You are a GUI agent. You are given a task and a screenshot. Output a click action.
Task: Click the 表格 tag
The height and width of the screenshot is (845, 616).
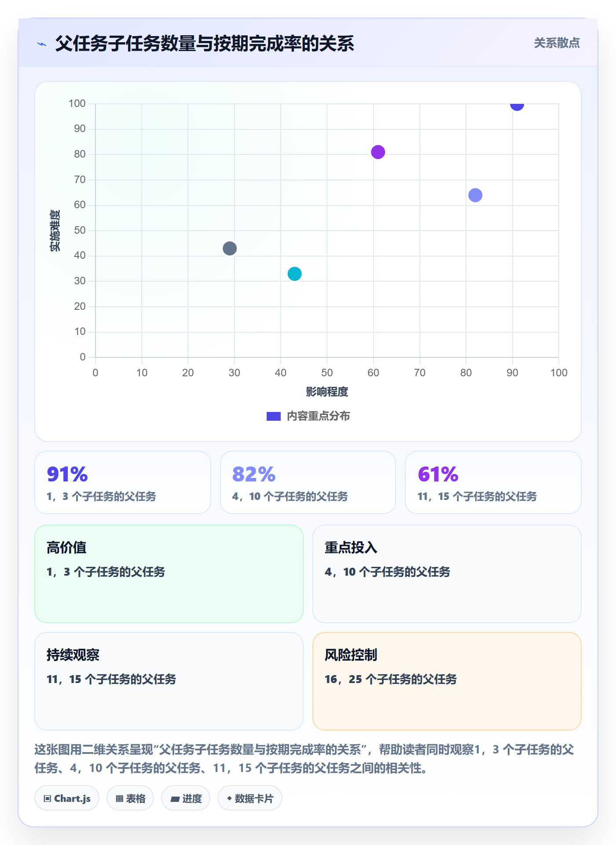click(x=130, y=798)
